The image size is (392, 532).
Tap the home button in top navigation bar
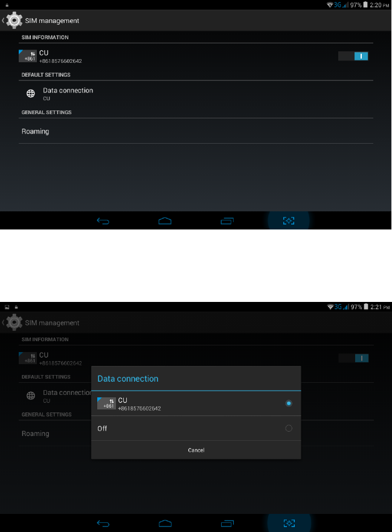pos(165,221)
